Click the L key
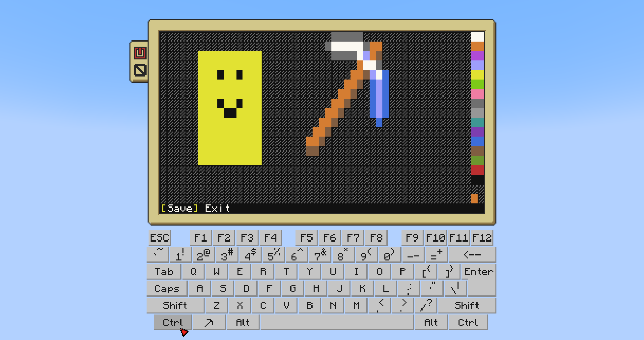This screenshot has width=644, height=340. [386, 289]
